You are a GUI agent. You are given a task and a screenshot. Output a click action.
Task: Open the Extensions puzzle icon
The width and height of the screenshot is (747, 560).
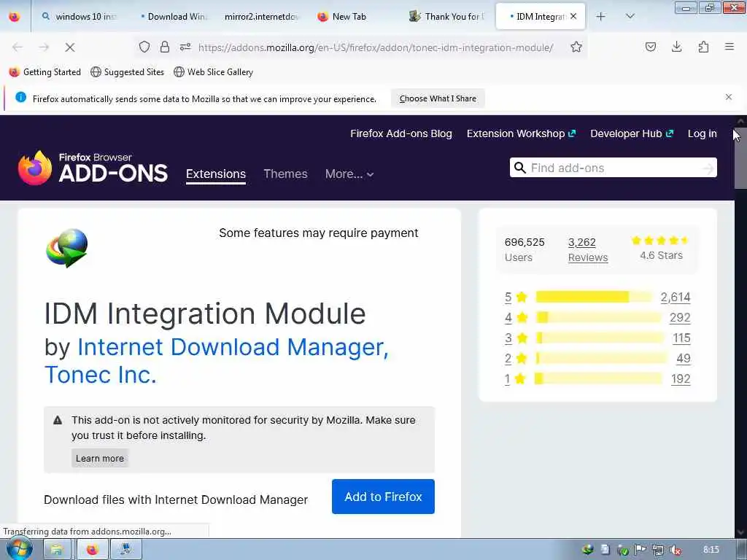(x=703, y=47)
